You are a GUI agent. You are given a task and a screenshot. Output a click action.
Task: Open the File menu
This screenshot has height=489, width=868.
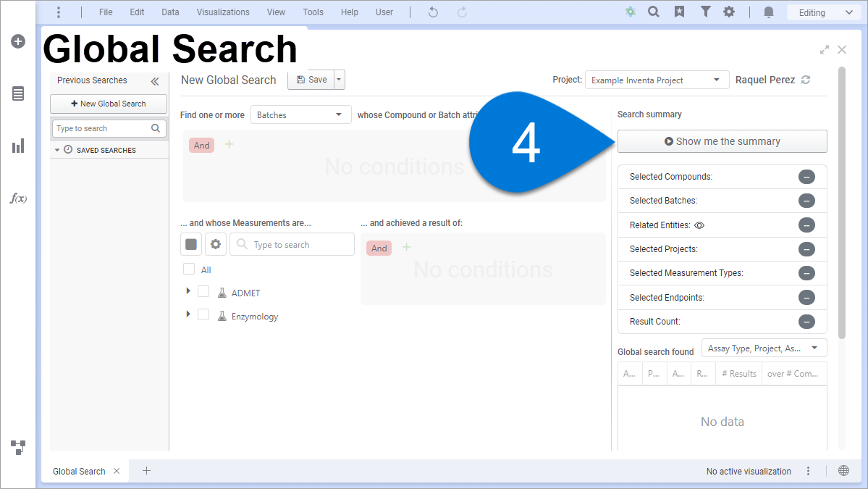click(x=106, y=12)
